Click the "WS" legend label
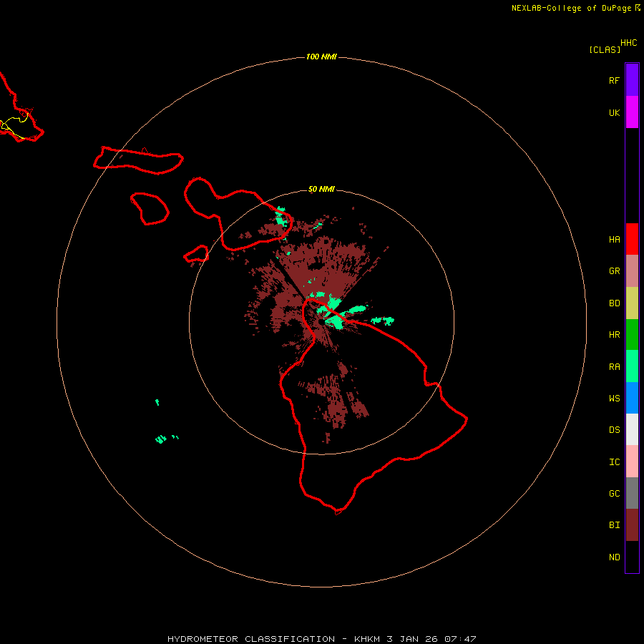Screen dimensions: 644x644 tap(614, 398)
